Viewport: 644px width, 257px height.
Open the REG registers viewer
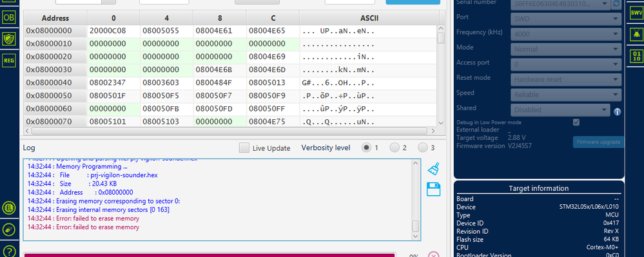tap(8, 61)
